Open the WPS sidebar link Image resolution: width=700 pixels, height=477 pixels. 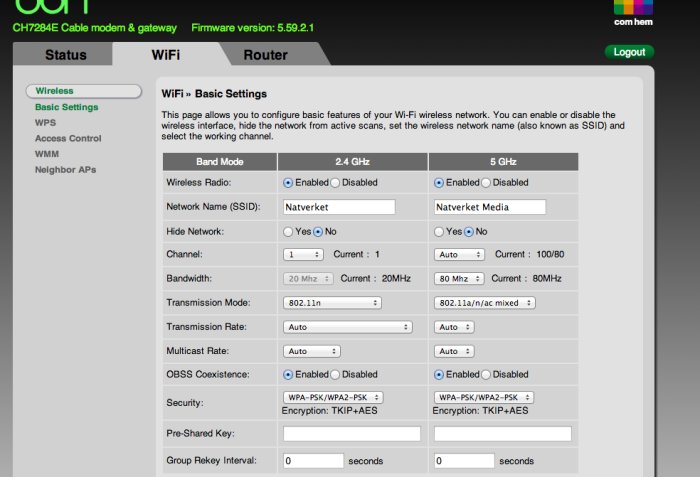point(46,123)
